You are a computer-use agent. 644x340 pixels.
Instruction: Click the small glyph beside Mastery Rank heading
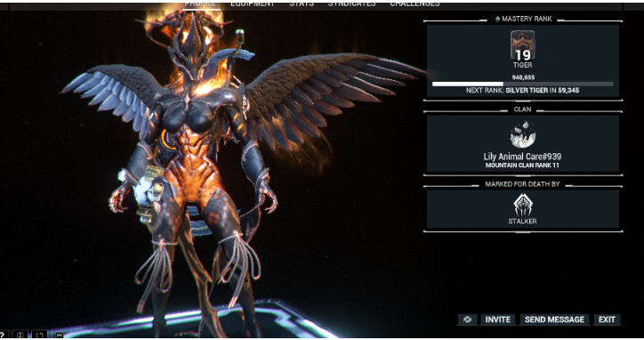point(497,19)
